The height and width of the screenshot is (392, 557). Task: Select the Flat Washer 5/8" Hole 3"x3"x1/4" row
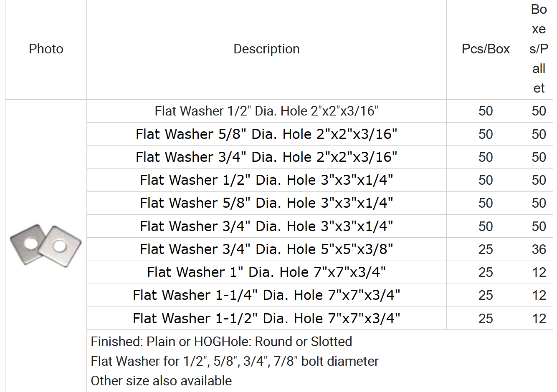click(320, 203)
